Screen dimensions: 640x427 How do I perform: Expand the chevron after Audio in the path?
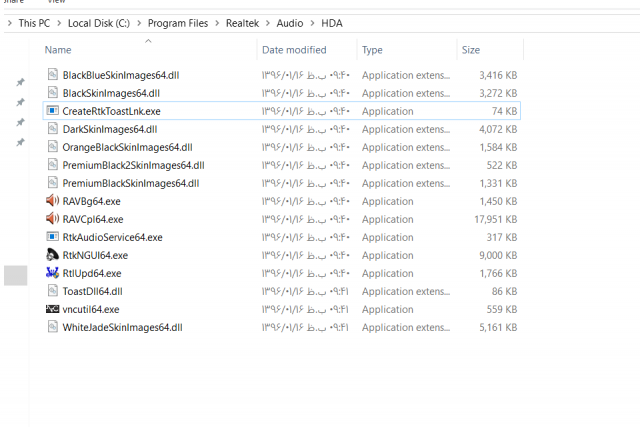click(x=312, y=23)
